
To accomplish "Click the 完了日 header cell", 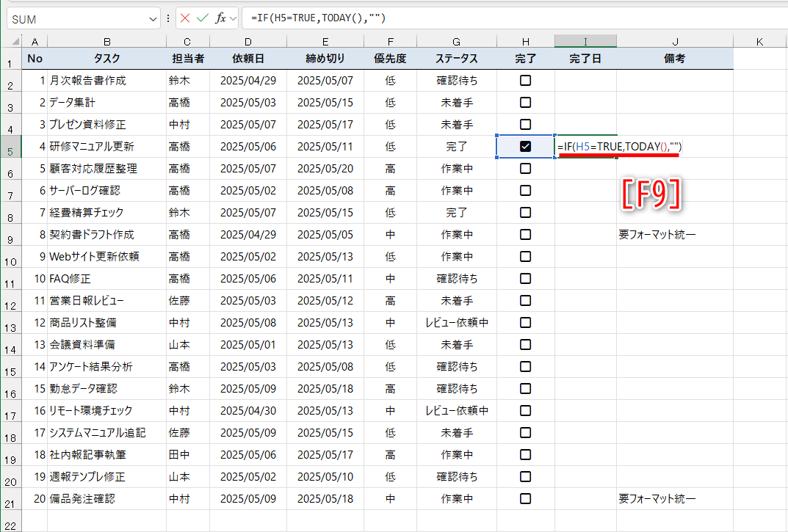I will (x=585, y=58).
